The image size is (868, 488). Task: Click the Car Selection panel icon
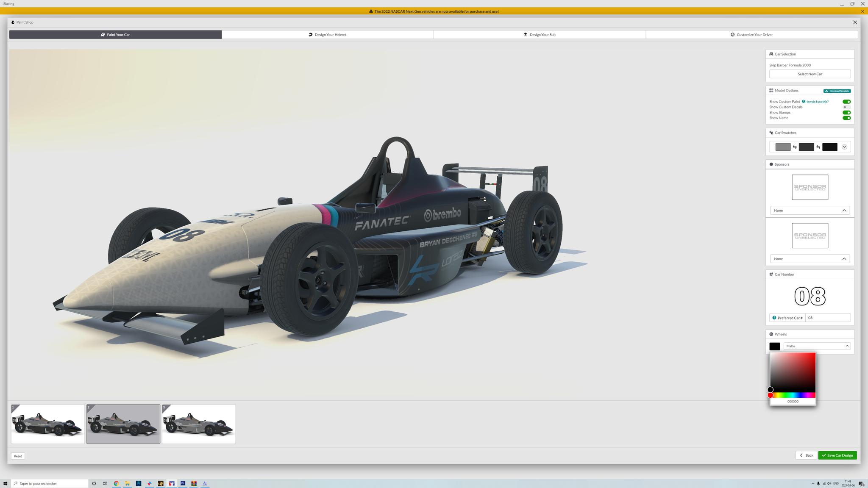771,54
